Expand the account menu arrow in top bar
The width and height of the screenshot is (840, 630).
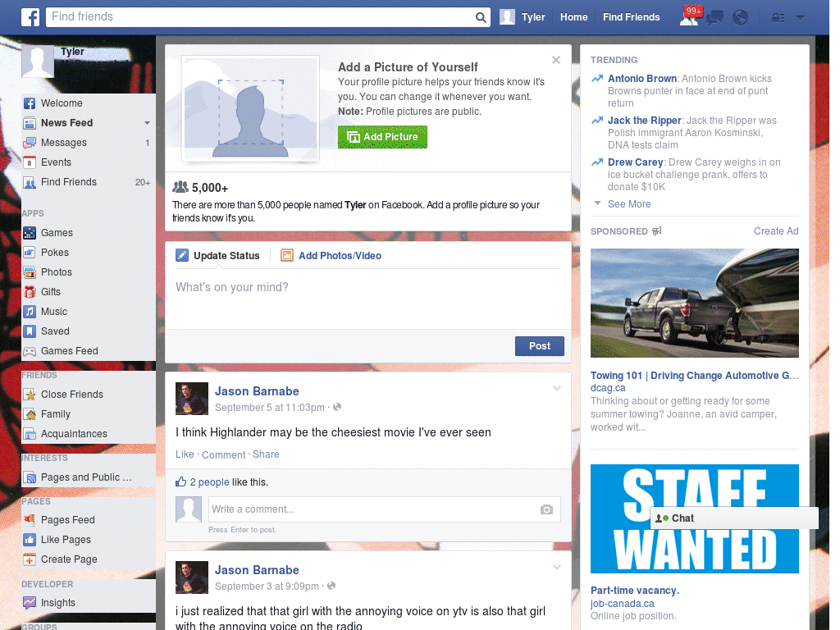801,18
